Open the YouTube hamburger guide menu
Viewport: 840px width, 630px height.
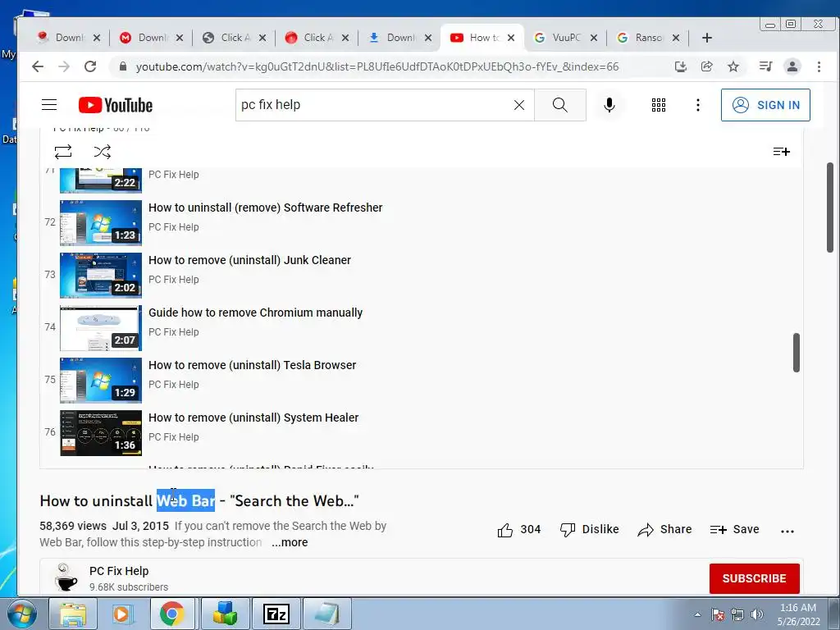point(49,104)
